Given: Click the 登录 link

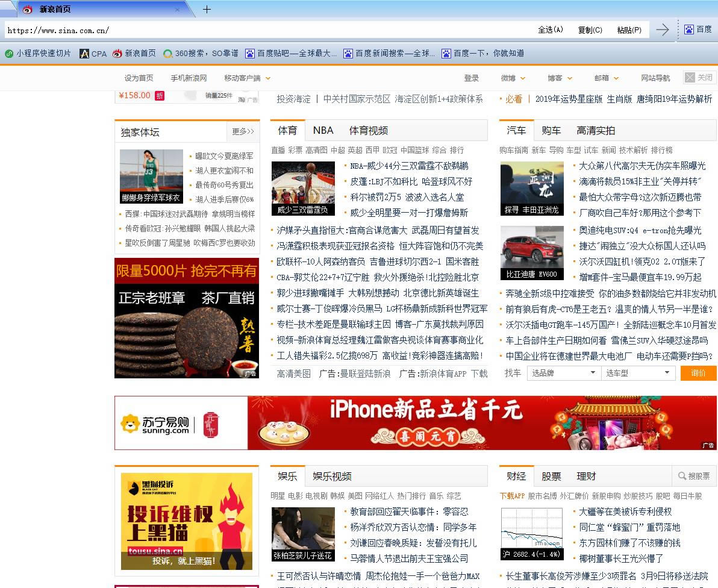Looking at the screenshot, I should pos(472,78).
